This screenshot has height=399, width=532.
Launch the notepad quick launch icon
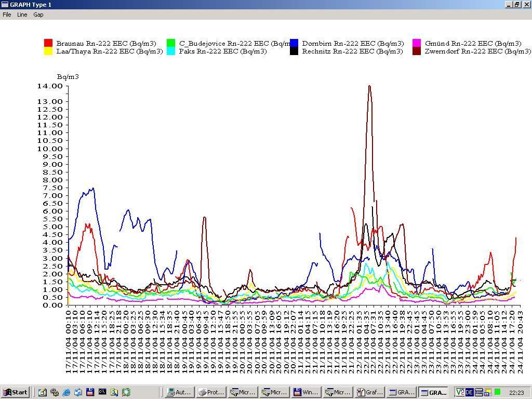pos(43,392)
